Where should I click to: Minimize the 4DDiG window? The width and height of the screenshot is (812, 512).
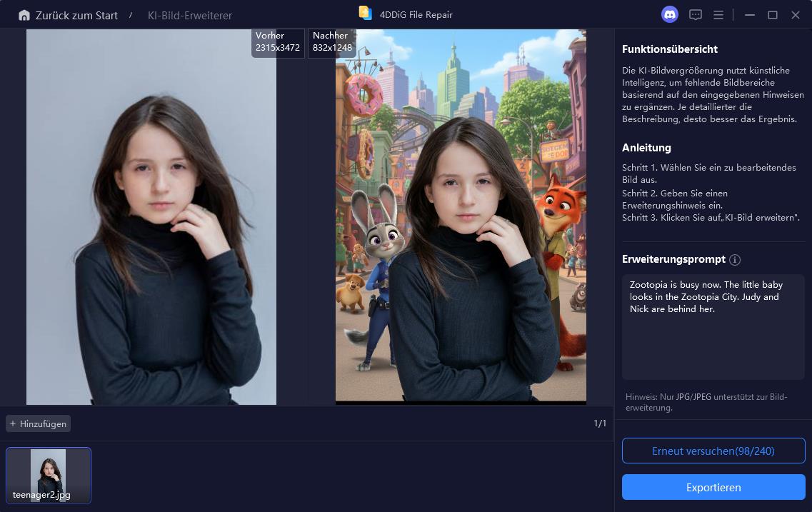coord(749,15)
